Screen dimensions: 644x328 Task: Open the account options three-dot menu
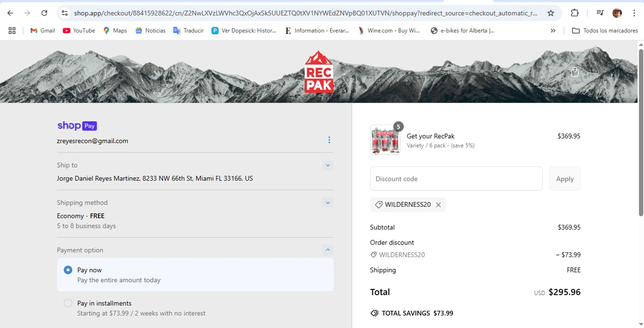(329, 140)
